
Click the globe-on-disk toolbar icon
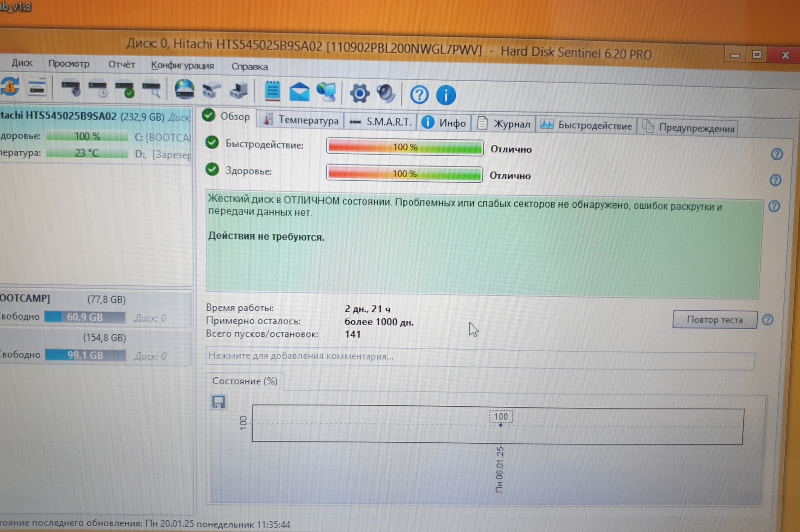(x=184, y=90)
